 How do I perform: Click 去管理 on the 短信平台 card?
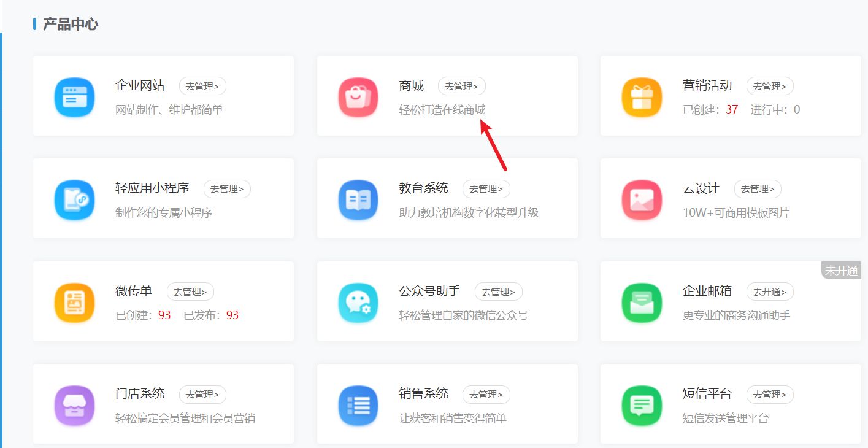[770, 395]
